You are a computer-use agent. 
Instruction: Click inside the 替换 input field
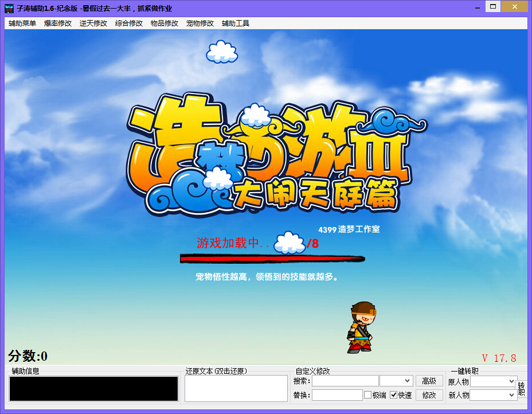[x=337, y=394]
